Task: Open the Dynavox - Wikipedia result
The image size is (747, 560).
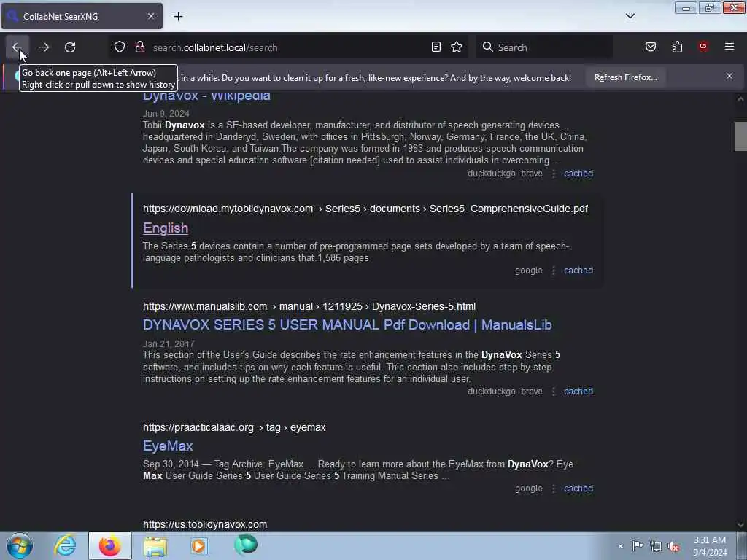Action: pos(206,96)
